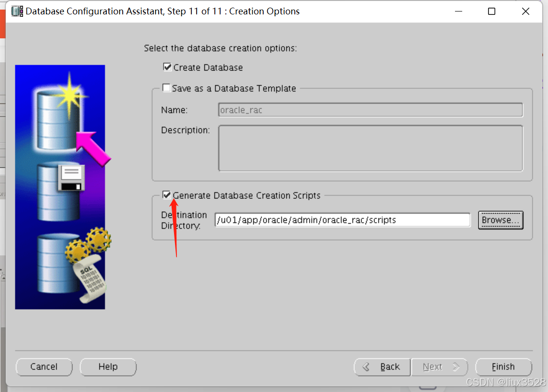Cancel the Database Configuration Assistant
Screen dimensions: 548x392
point(44,367)
